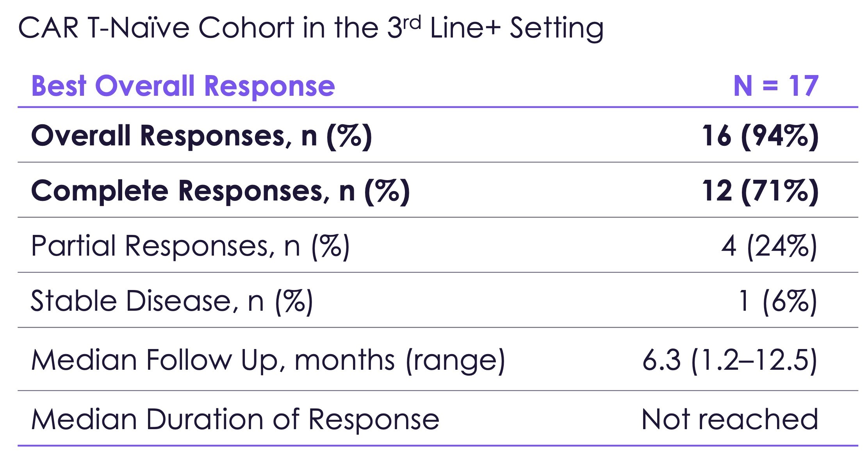Screen dimensions: 868x453
Task: Select the 'Stable Disease, n (%)' row label
Action: [x=172, y=301]
